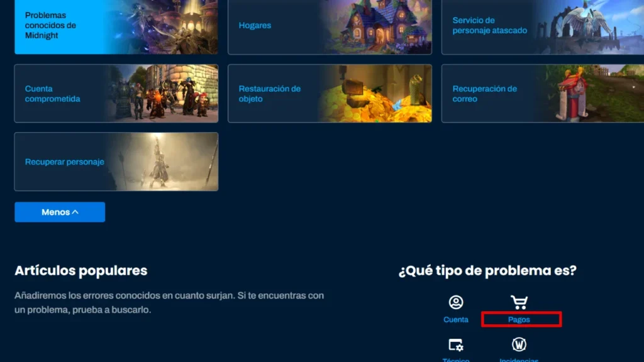644x362 pixels.
Task: Click the Artículos populares heading
Action: click(x=80, y=271)
